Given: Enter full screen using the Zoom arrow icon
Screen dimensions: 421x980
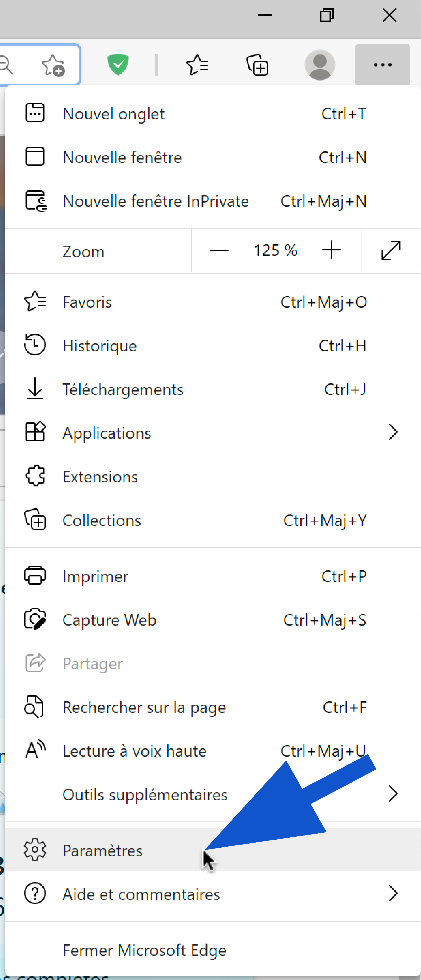Looking at the screenshot, I should click(x=391, y=250).
